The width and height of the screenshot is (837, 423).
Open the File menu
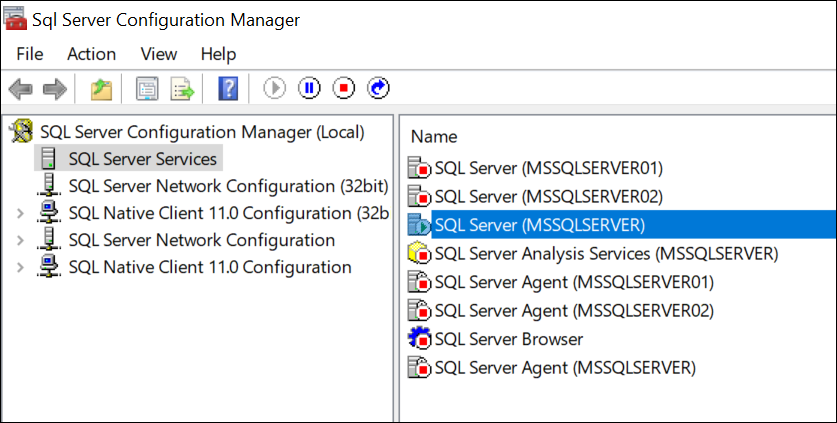pos(30,54)
